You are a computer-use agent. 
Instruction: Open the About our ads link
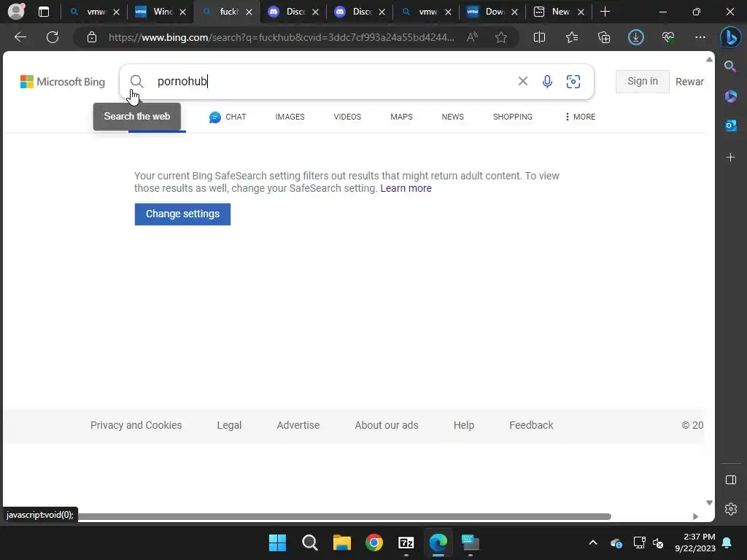(x=387, y=425)
